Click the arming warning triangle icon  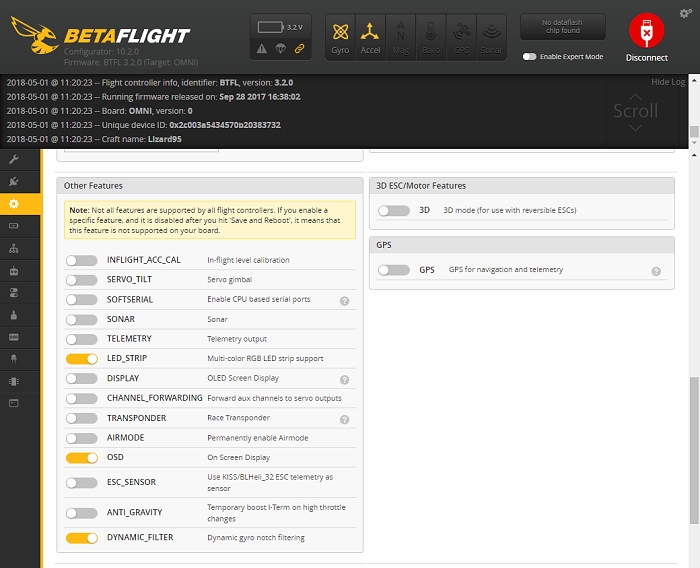[x=262, y=48]
